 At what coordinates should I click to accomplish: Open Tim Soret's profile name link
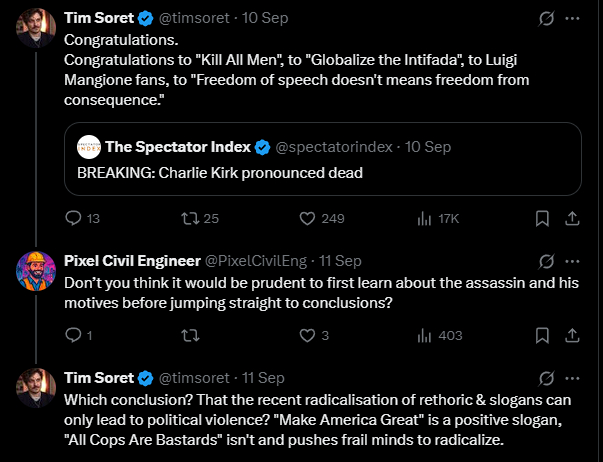pos(98,18)
